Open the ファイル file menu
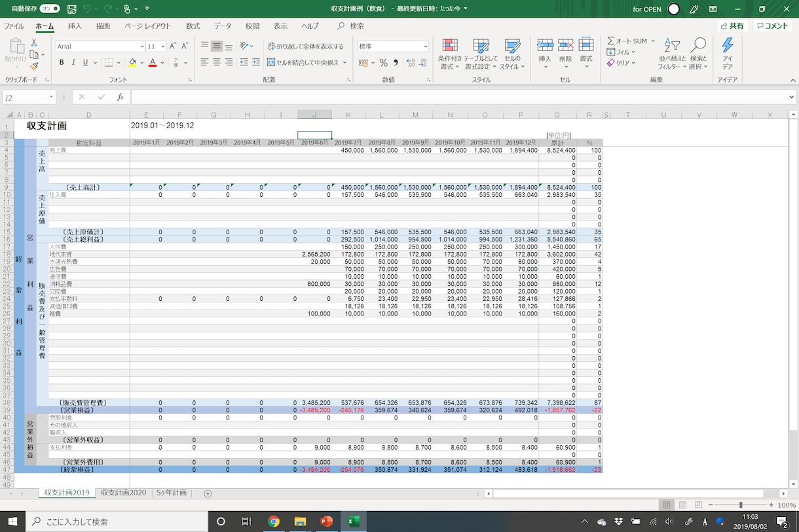799x532 pixels. [x=14, y=26]
